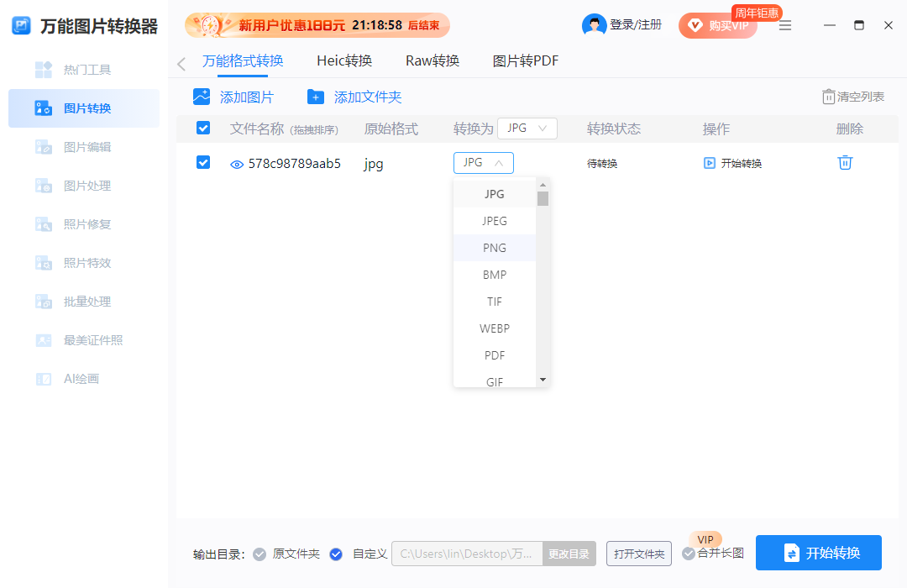Select the 原文件夹 output radio option
Screen dimensions: 907x588
[260, 554]
